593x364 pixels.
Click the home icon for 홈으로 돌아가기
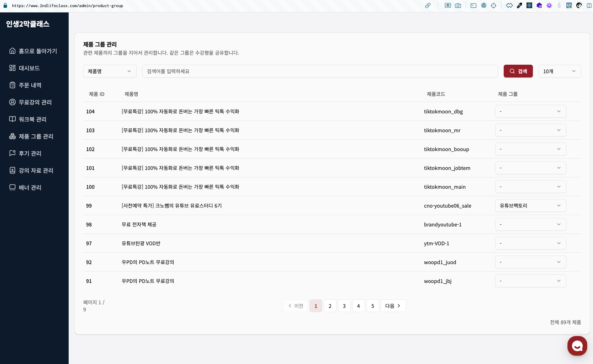pyautogui.click(x=12, y=51)
